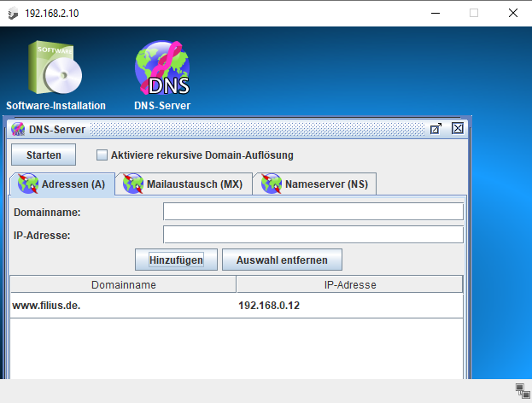Open the Software-Installation desktop icon
The image size is (532, 403).
click(x=56, y=76)
